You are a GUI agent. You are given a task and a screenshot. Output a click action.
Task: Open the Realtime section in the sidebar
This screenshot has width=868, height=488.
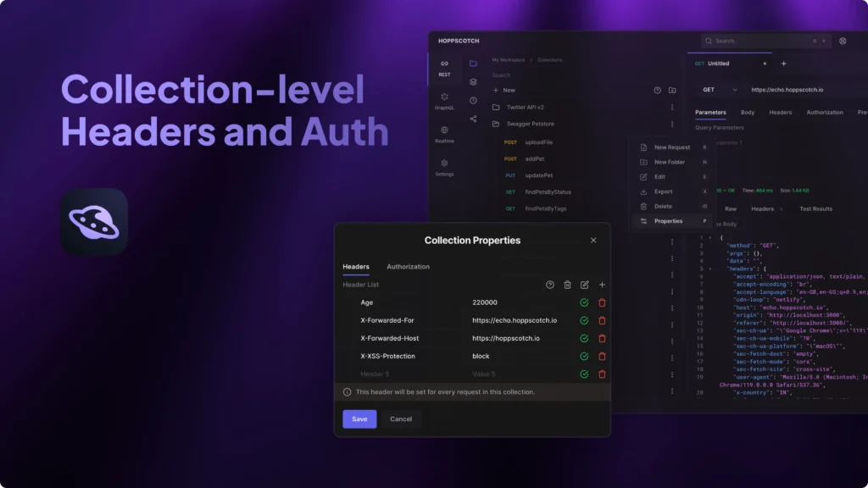[444, 135]
